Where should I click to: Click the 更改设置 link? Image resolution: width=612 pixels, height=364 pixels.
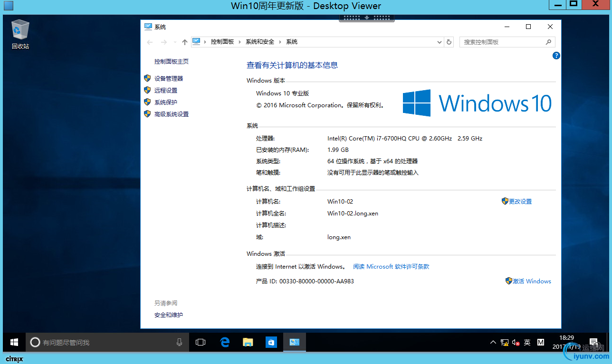520,202
